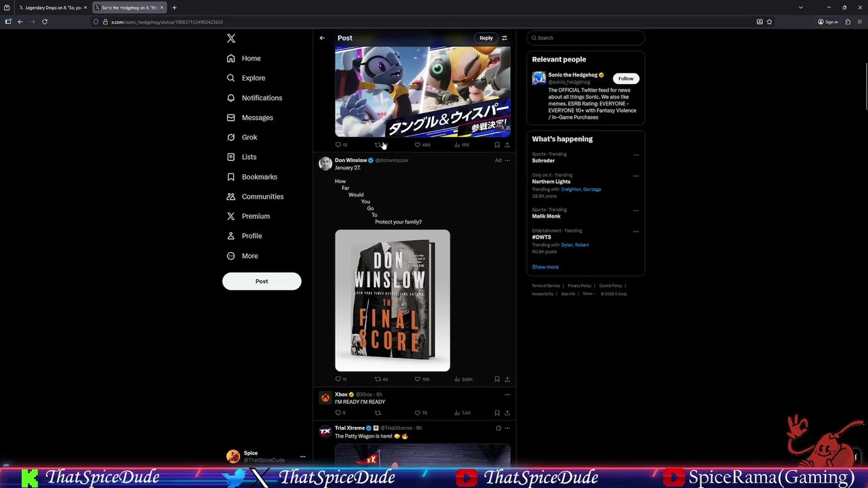This screenshot has width=868, height=488.
Task: Share Don Winslow's post
Action: [507, 379]
